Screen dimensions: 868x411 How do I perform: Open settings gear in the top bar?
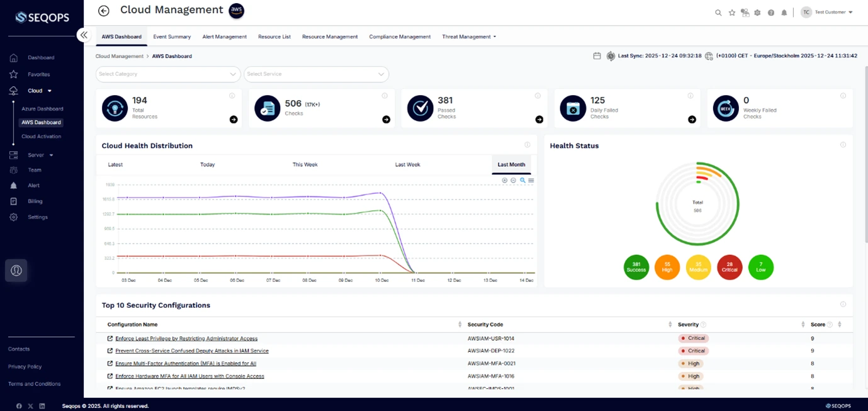(x=757, y=12)
